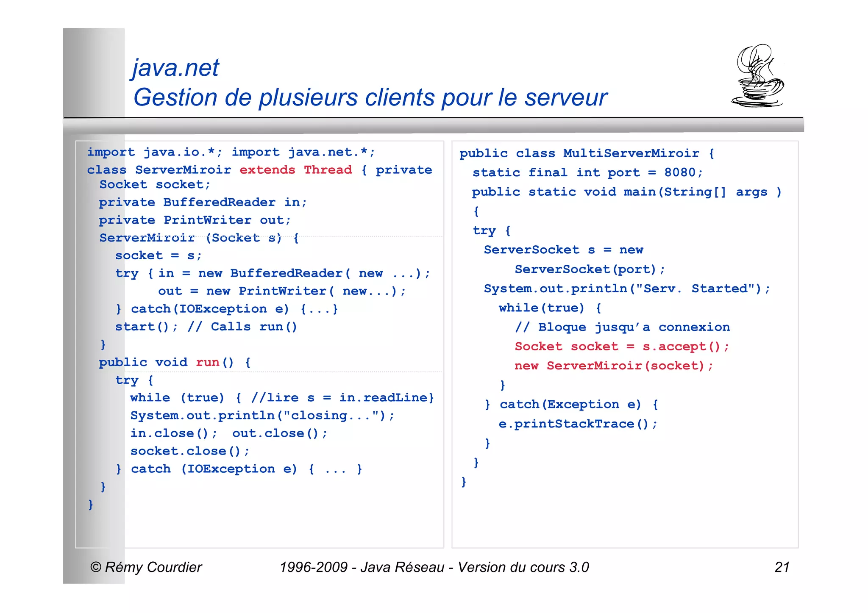Click the line 'e.printStackTrace();'
868x613 pixels.
pyautogui.click(x=578, y=424)
